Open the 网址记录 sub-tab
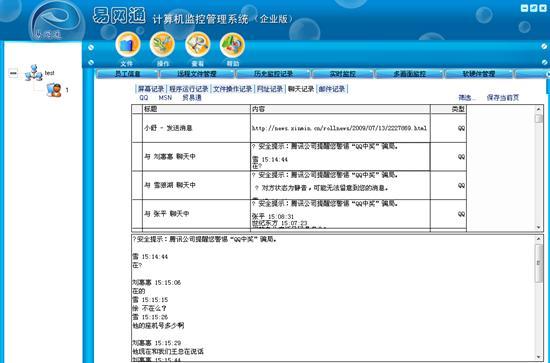The image size is (550, 363). point(270,89)
